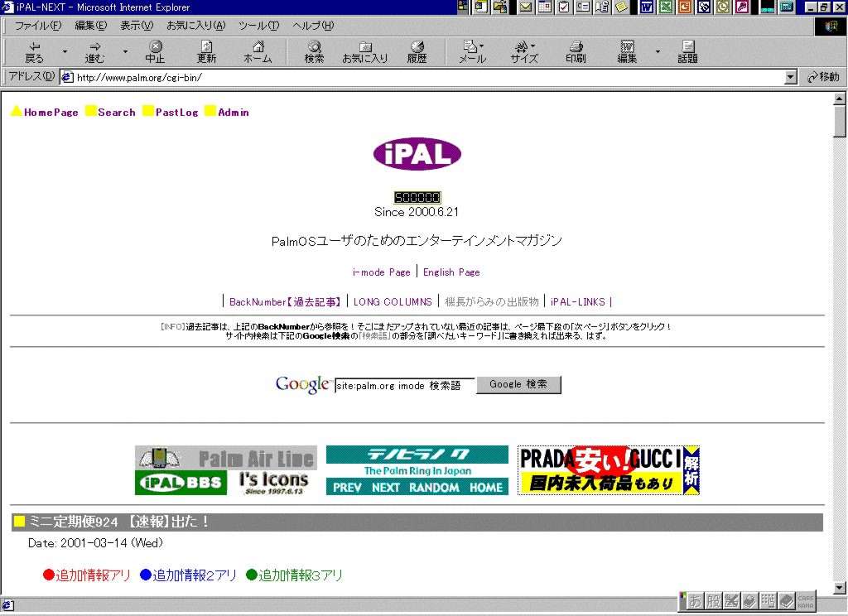Click the HomePage link
Viewport: 848px width, 616px height.
pos(51,113)
